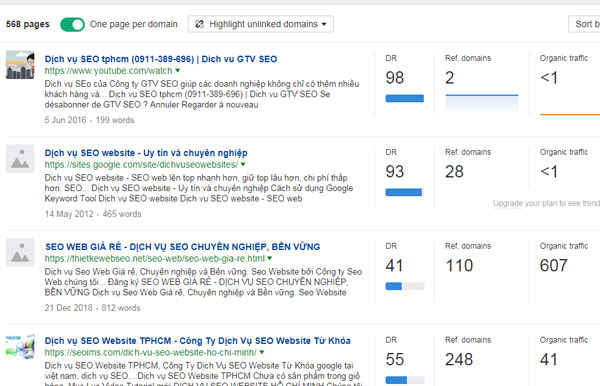Viewport: 600px width, 386px height.
Task: Click the Ref. domains value 2
Action: 450,78
